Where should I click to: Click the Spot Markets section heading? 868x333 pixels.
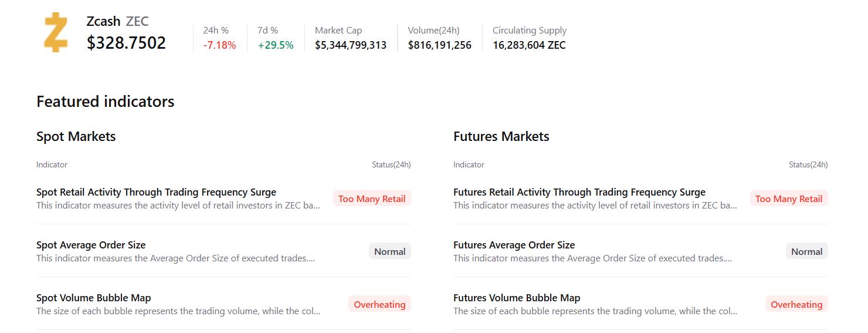[x=76, y=136]
